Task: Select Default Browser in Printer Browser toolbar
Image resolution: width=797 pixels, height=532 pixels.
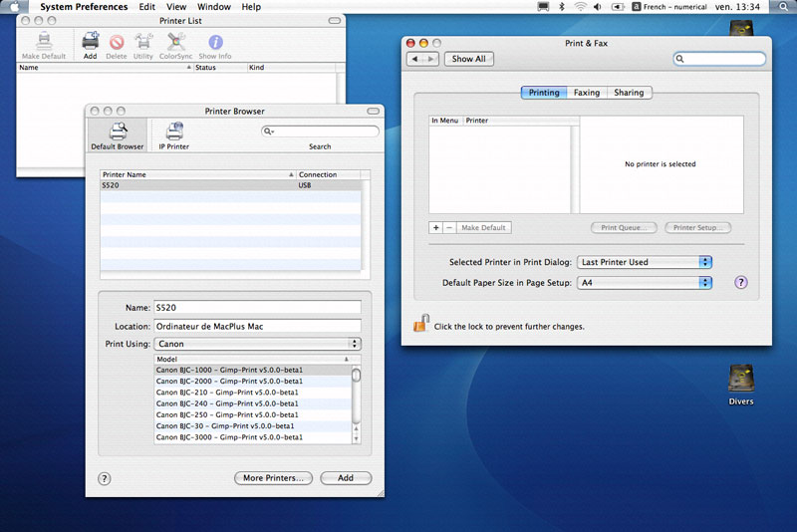Action: tap(118, 135)
